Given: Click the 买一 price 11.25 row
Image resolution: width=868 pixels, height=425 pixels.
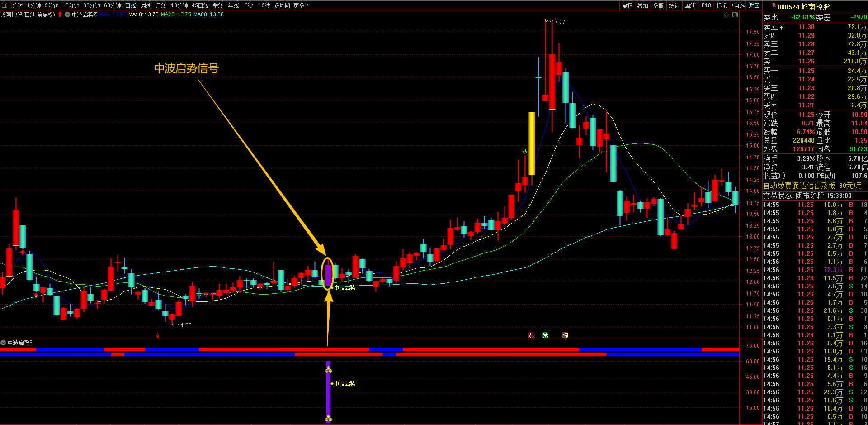Looking at the screenshot, I should 815,71.
